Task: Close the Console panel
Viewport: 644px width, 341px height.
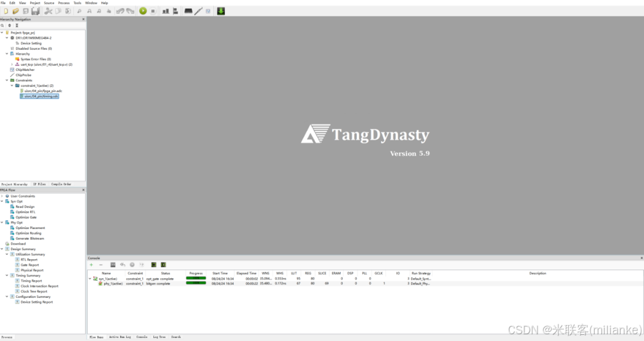Action: click(642, 258)
